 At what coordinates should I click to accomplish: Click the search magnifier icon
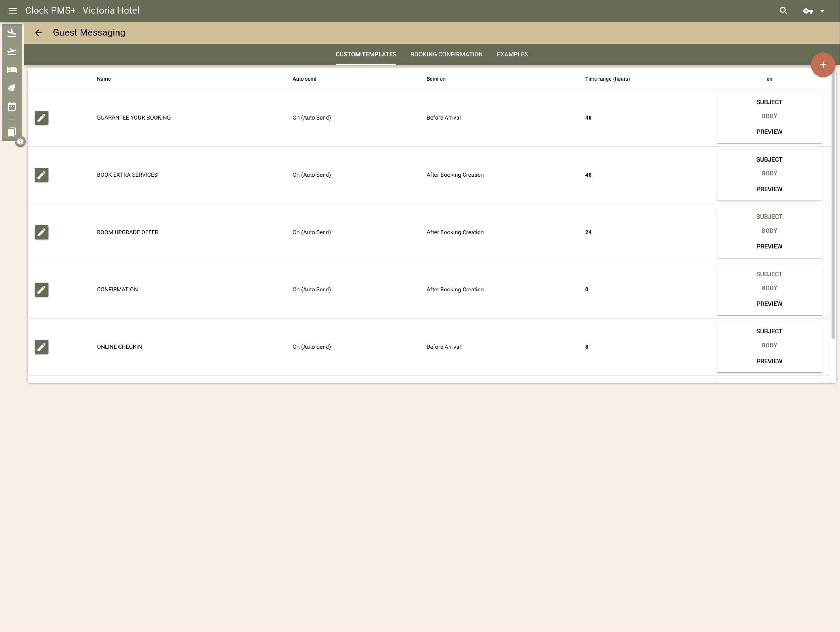[x=783, y=11]
